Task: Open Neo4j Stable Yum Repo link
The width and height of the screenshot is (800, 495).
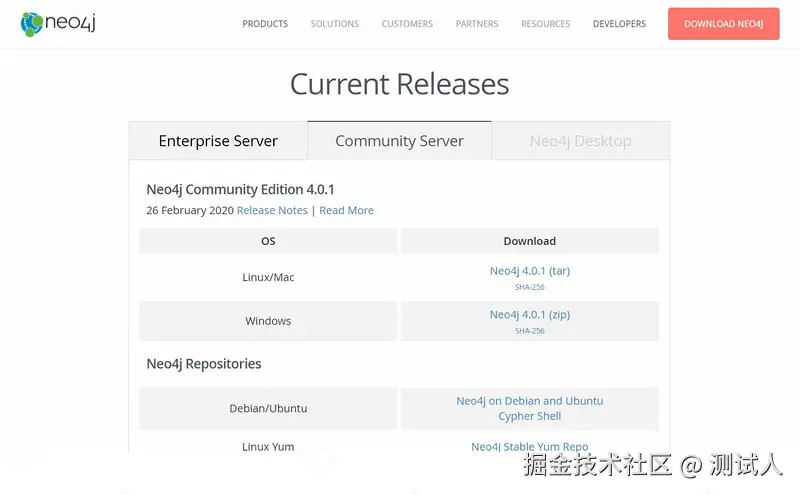Action: click(x=530, y=447)
